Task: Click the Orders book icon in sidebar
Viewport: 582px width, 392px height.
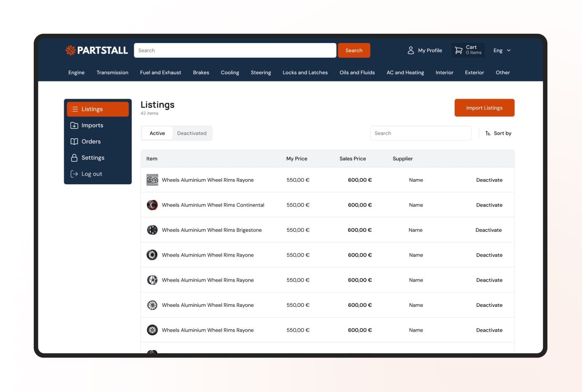Action: [74, 142]
